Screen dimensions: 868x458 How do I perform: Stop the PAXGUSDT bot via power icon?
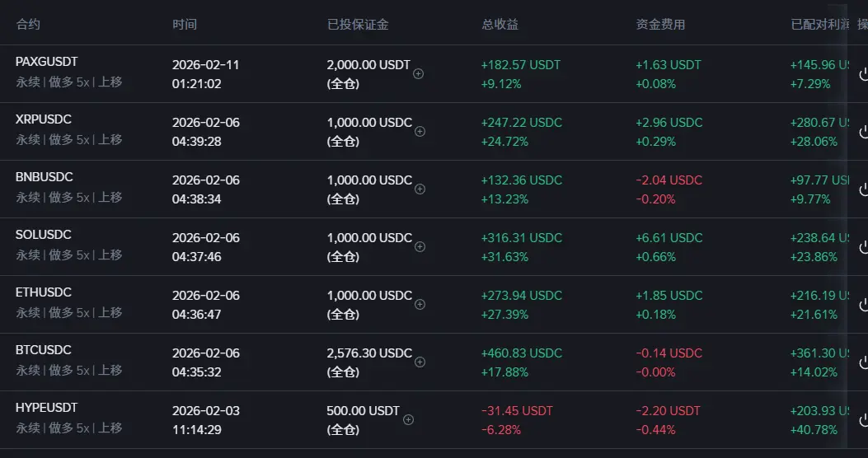(863, 74)
